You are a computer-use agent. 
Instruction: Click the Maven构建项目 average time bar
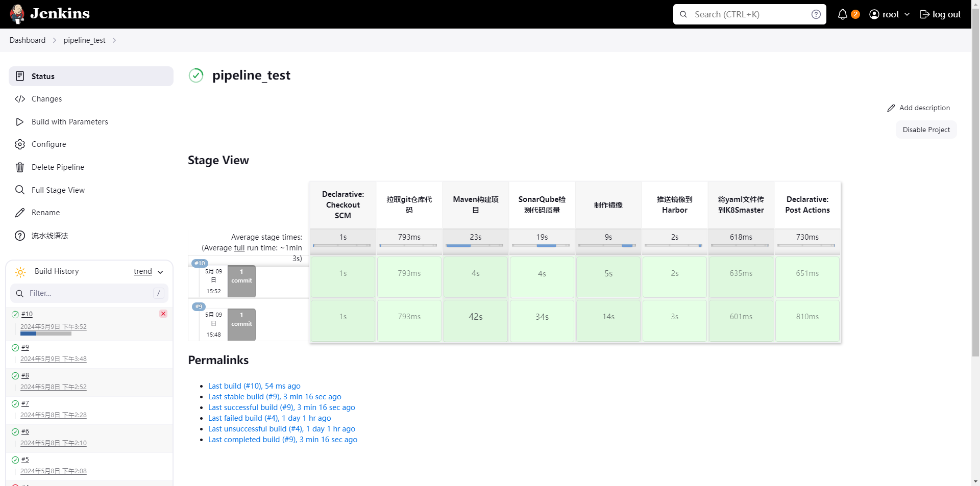tap(475, 246)
